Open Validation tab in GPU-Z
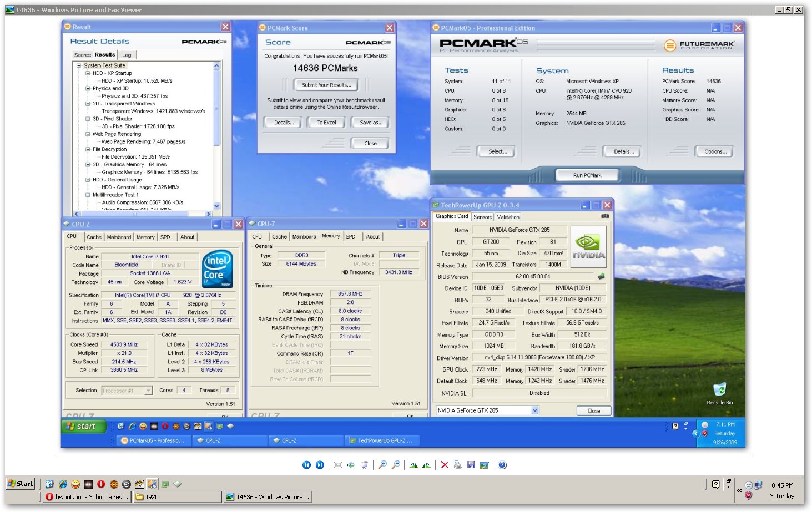Viewport: 812px width, 512px height. (508, 217)
